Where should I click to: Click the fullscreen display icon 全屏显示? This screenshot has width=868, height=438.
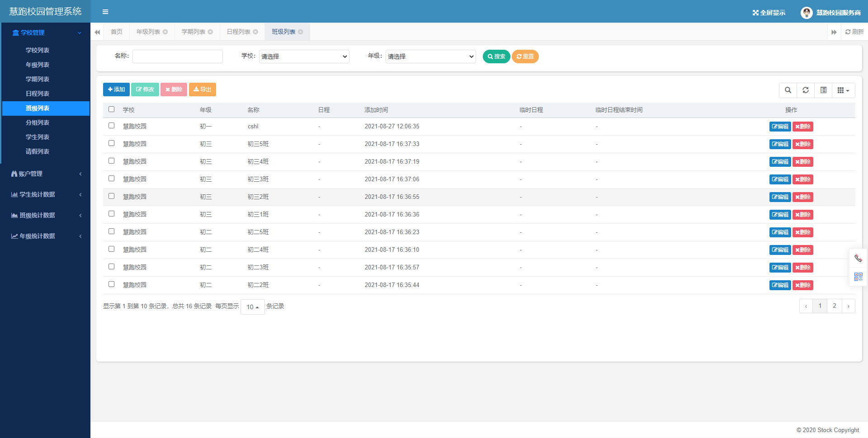pyautogui.click(x=769, y=13)
